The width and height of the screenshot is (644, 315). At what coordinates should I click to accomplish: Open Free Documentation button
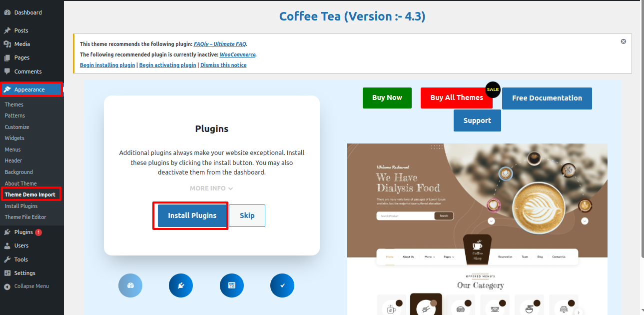[x=547, y=98]
